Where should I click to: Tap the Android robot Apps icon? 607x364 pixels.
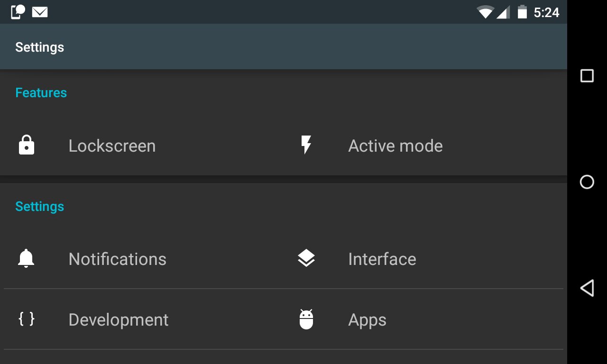click(306, 319)
